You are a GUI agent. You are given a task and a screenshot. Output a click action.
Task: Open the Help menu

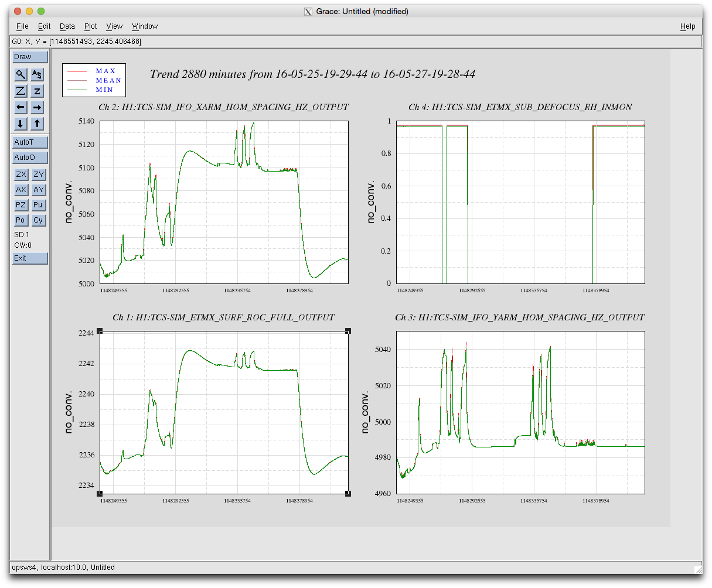pos(688,26)
